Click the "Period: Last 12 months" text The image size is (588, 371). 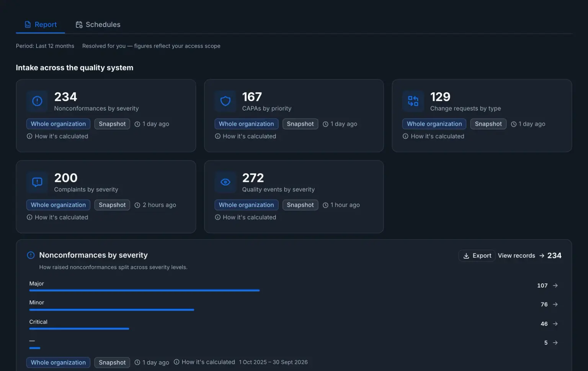coord(45,46)
